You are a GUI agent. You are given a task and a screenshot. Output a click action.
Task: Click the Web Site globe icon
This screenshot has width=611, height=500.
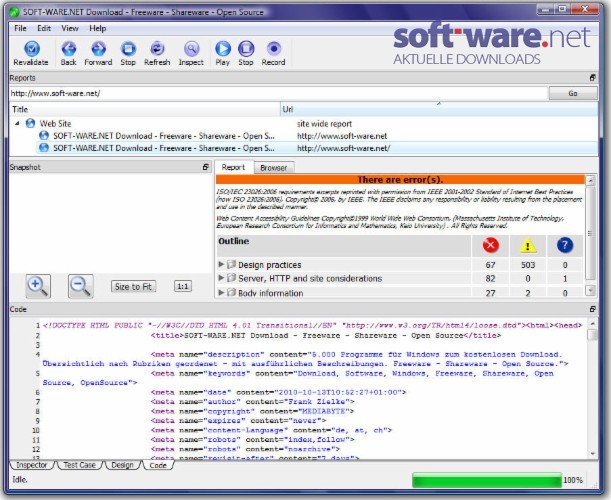(30, 124)
